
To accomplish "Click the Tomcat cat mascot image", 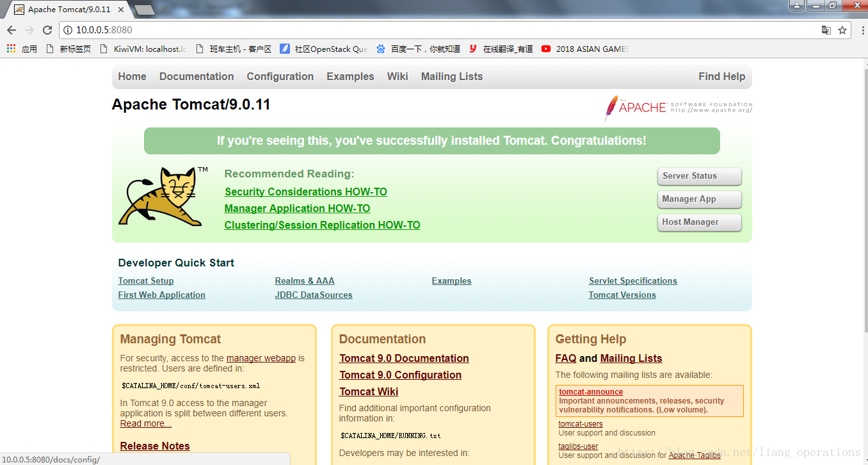I will tap(163, 196).
